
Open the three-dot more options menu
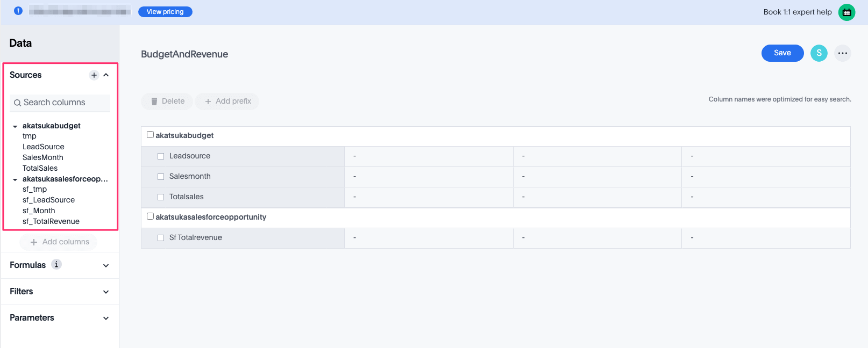coord(843,53)
